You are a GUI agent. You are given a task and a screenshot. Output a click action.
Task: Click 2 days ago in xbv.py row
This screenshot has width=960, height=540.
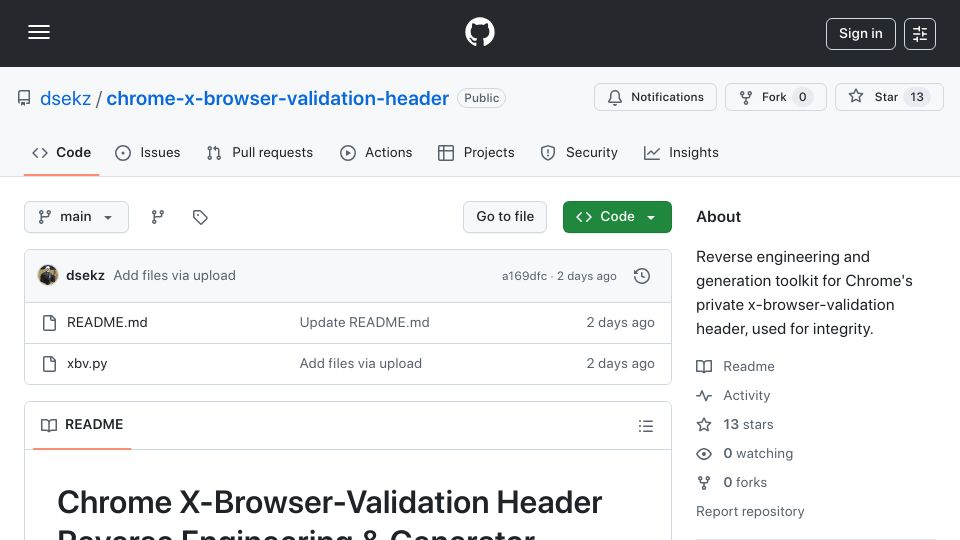click(x=620, y=364)
